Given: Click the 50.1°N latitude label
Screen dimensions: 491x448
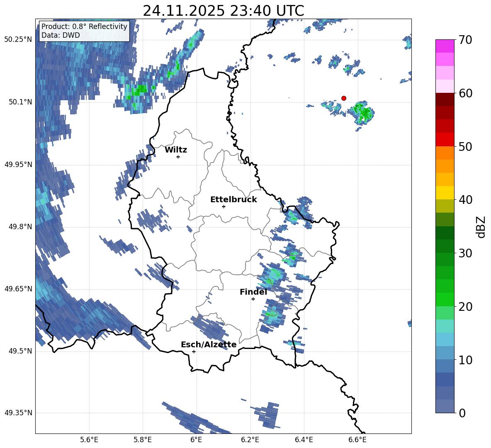Looking at the screenshot, I should coord(20,102).
